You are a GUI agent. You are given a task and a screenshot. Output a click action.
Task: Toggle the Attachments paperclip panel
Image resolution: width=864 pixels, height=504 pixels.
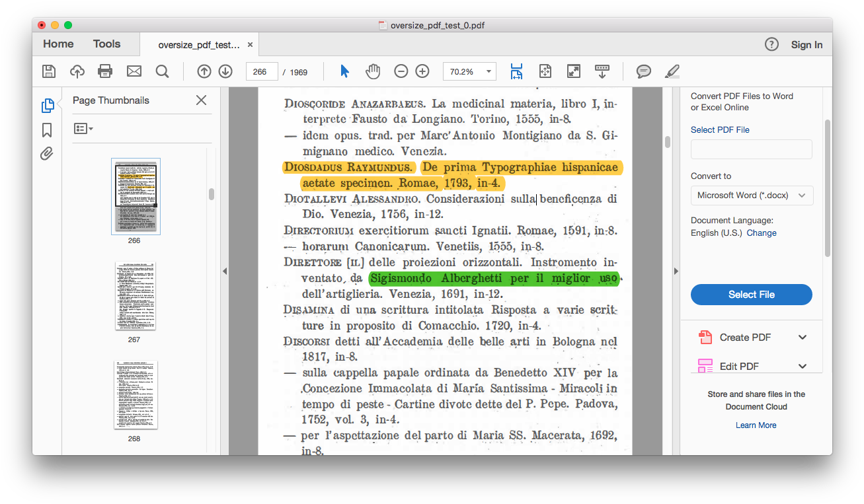click(x=47, y=154)
